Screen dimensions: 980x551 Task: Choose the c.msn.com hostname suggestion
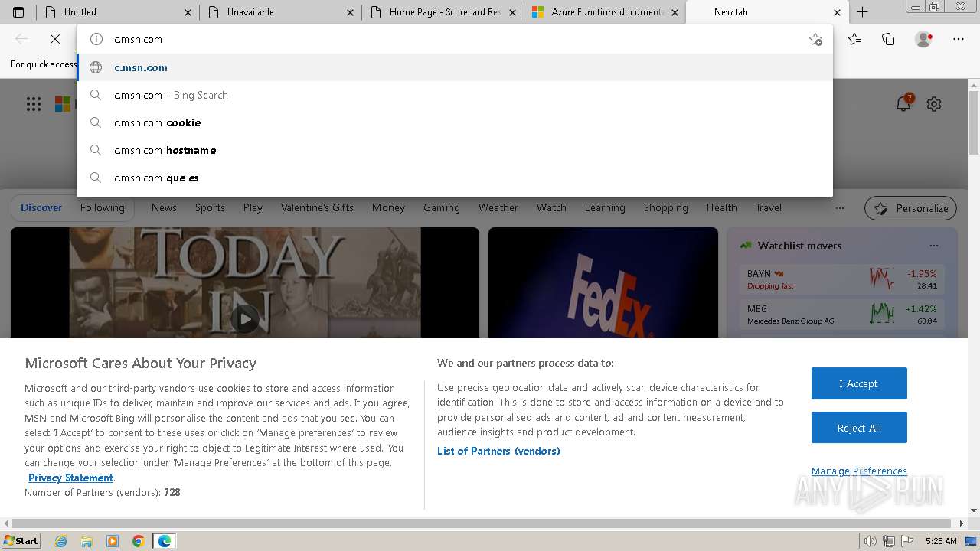pyautogui.click(x=455, y=150)
